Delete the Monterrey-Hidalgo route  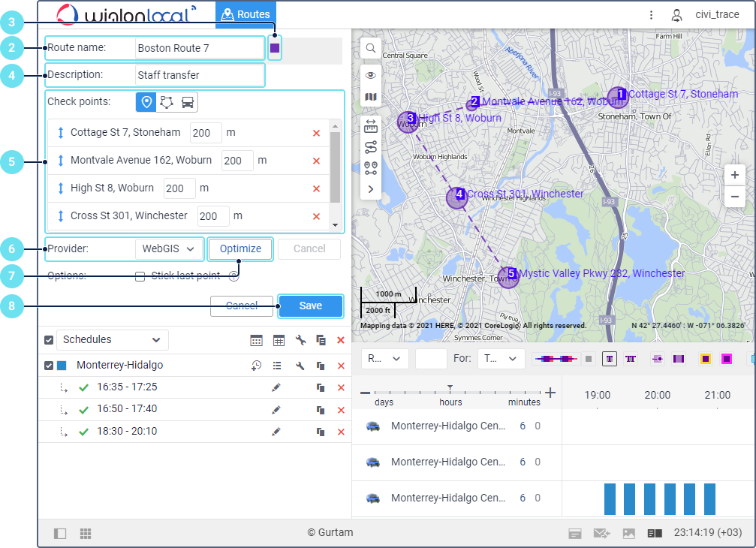click(x=341, y=366)
